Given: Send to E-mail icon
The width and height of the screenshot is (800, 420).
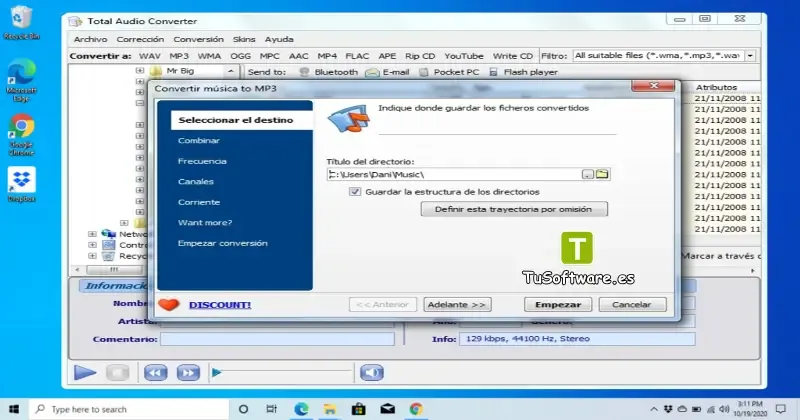Looking at the screenshot, I should coord(372,72).
